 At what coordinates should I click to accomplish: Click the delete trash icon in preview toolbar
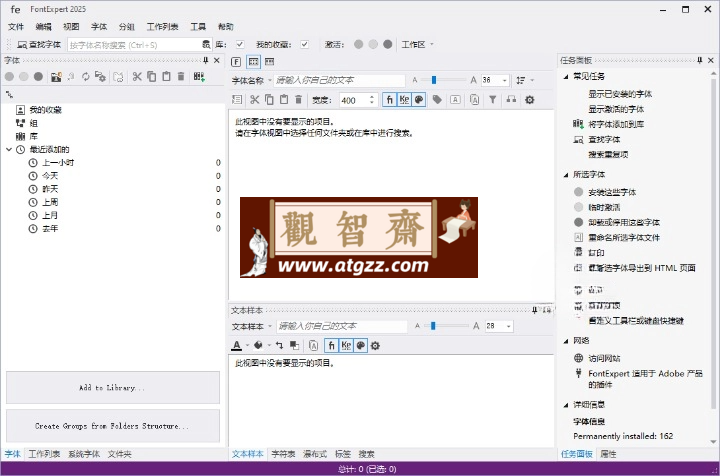298,100
